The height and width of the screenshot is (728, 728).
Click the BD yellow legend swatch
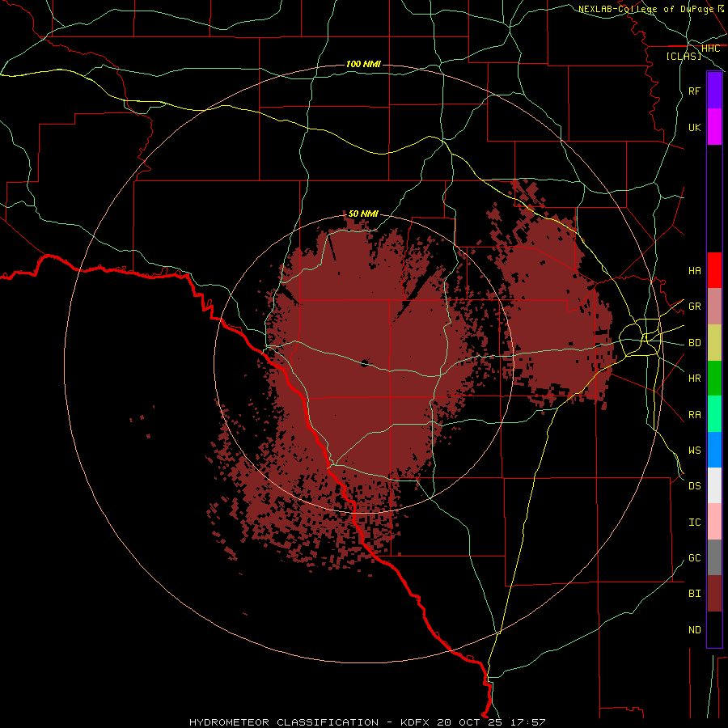(714, 343)
